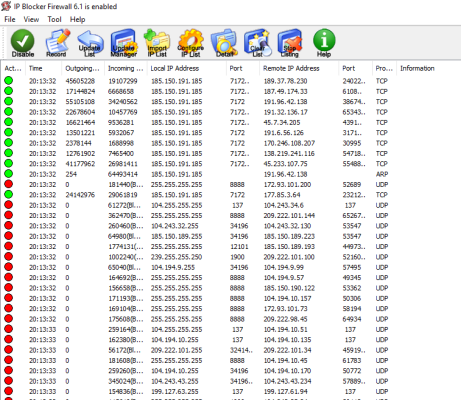Viewport: 461px width, 400px height.
Task: Open the Tool menu
Action: point(54,19)
